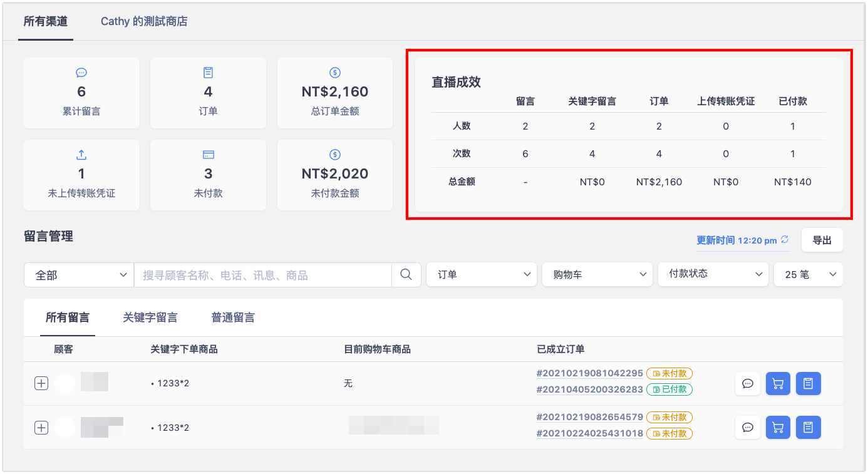The height and width of the screenshot is (474, 868).
Task: Click the NT$2,160 total order amount card
Action: 335,93
